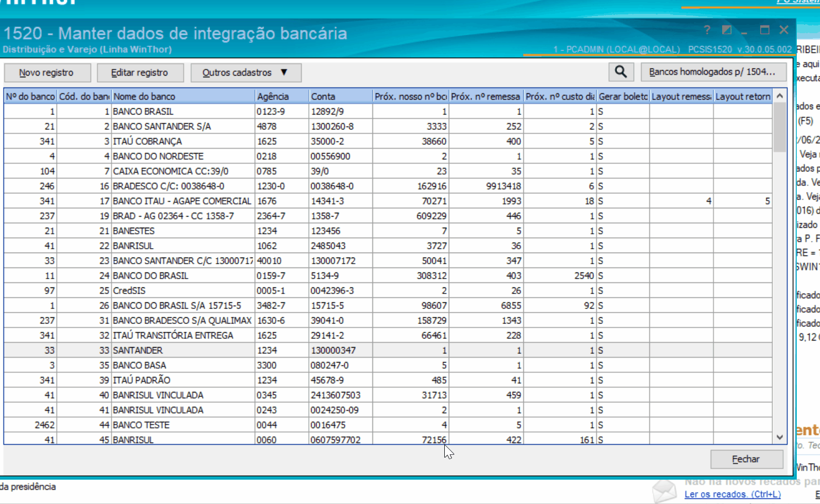This screenshot has height=504, width=820.
Task: Click the Próx. nº remessa column header
Action: [486, 97]
